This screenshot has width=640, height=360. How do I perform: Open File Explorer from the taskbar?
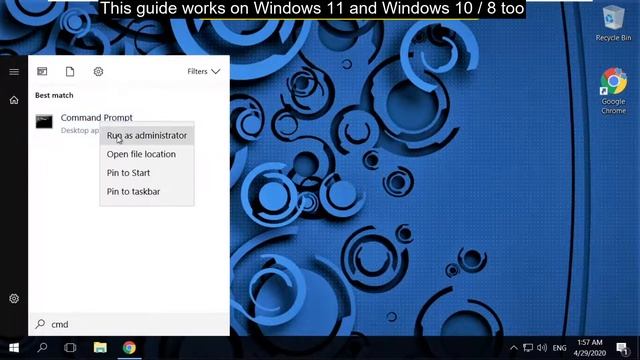(x=100, y=348)
